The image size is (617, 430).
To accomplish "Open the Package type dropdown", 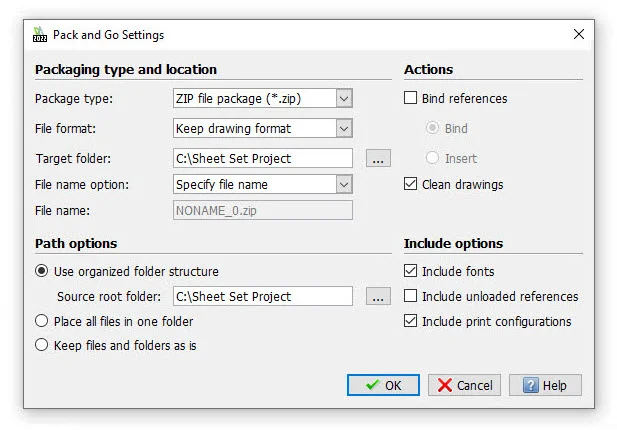I will 343,98.
